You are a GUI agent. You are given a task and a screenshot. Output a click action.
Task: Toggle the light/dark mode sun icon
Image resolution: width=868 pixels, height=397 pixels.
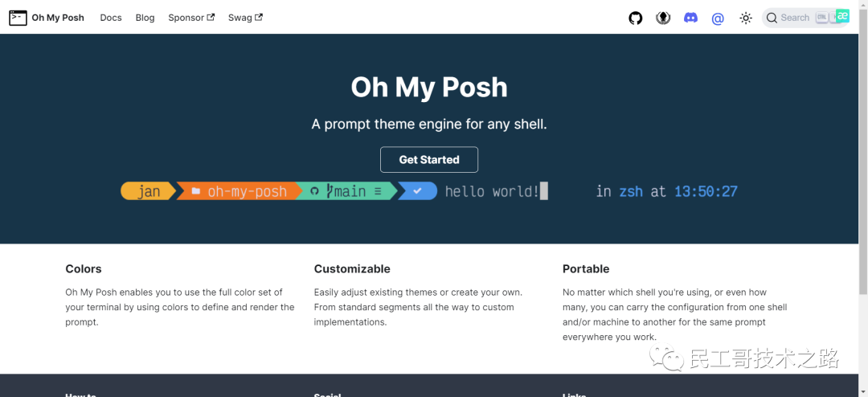tap(746, 18)
